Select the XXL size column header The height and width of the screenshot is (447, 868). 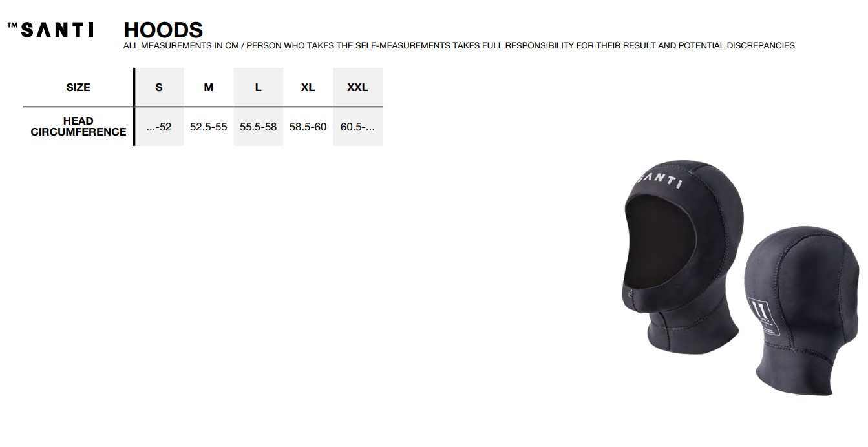[357, 87]
